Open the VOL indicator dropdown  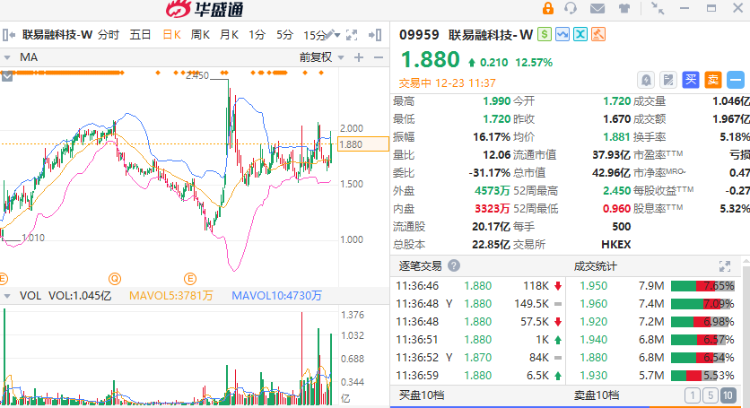click(7, 296)
